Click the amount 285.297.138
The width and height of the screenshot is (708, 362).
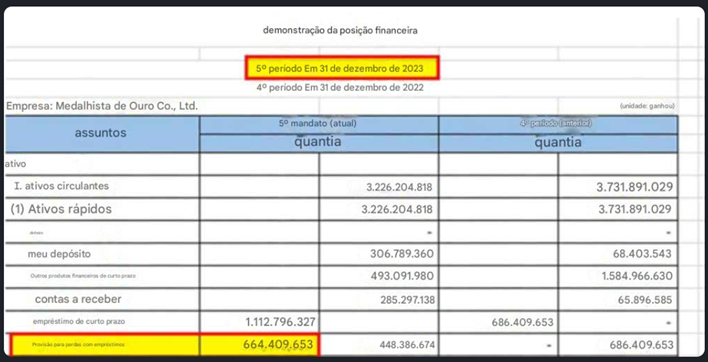pos(402,300)
